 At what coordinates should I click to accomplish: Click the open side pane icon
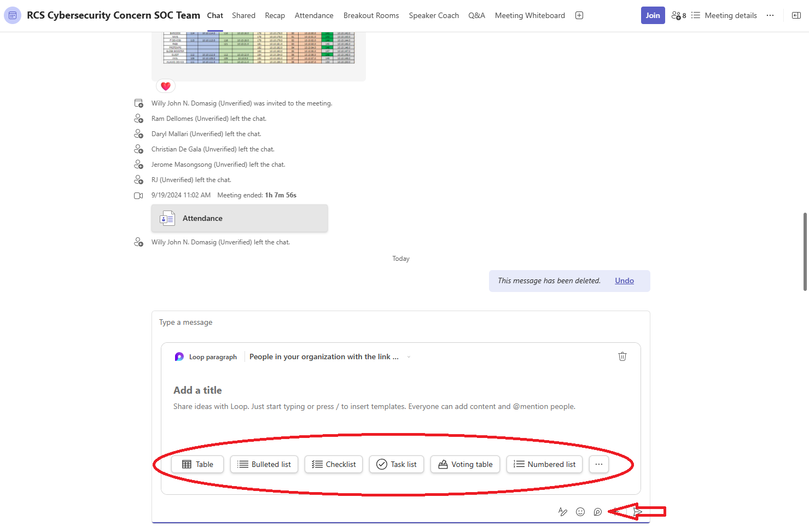(x=796, y=15)
